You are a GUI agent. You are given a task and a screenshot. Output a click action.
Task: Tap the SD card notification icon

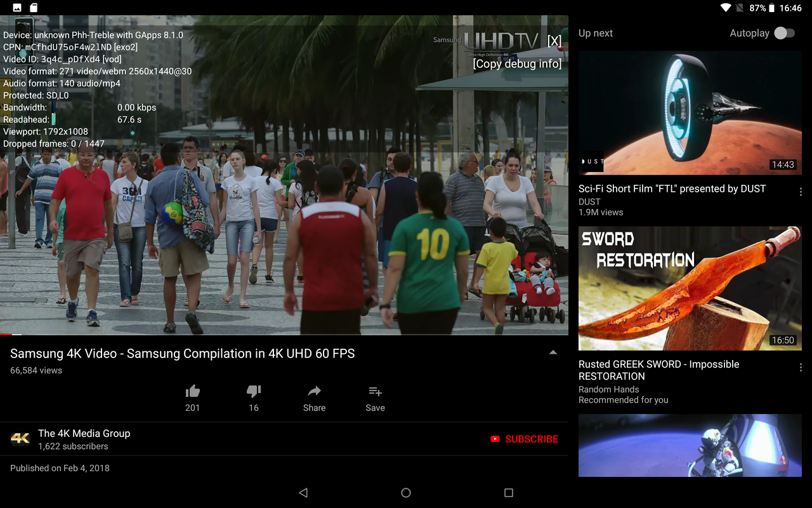click(x=34, y=8)
